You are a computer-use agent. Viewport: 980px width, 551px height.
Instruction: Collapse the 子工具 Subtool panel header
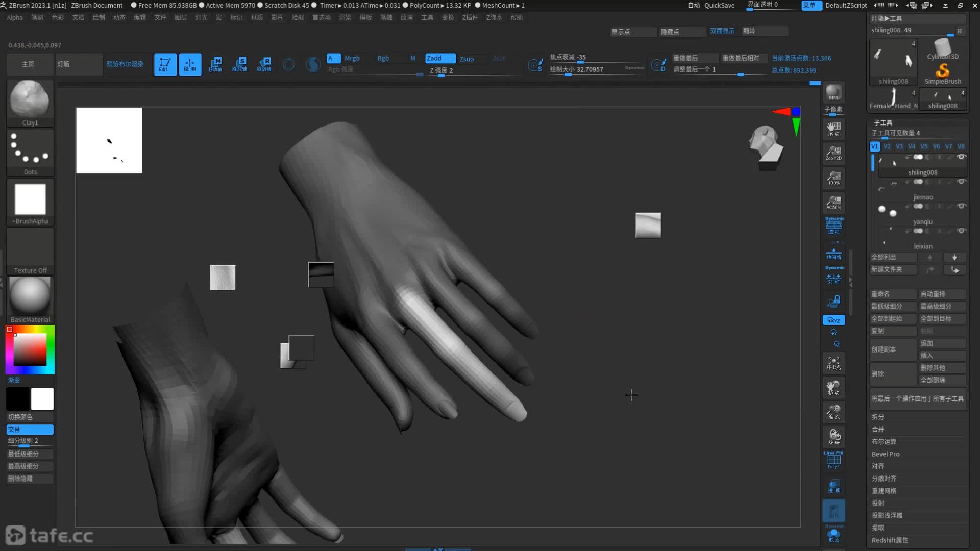[883, 122]
